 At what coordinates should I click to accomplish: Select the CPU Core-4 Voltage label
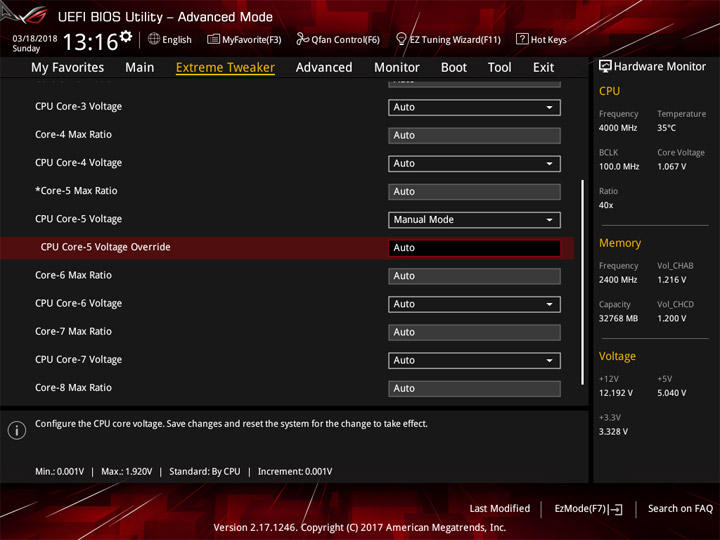pos(79,163)
